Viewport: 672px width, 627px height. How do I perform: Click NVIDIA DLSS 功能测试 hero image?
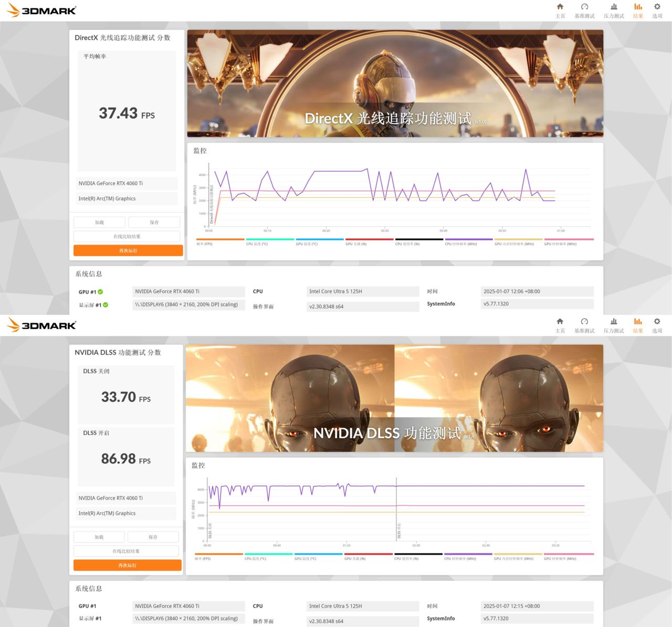click(394, 398)
